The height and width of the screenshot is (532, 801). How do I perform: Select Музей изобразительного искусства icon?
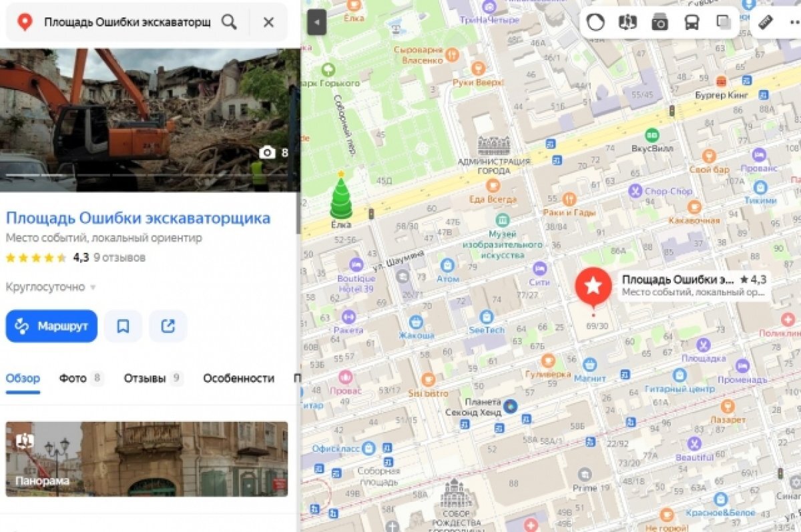pyautogui.click(x=502, y=220)
